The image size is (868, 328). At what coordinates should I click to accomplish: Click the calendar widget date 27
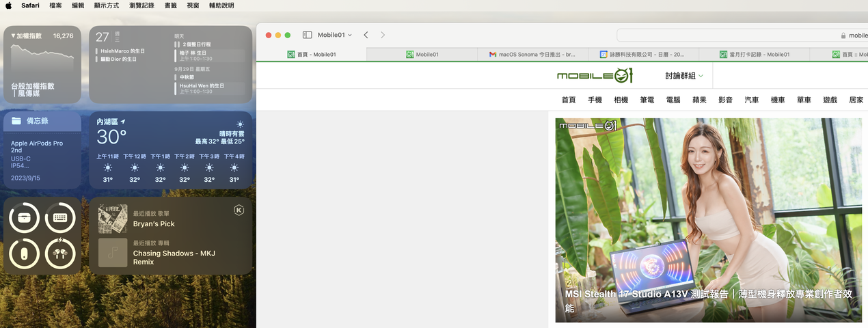[x=102, y=38]
